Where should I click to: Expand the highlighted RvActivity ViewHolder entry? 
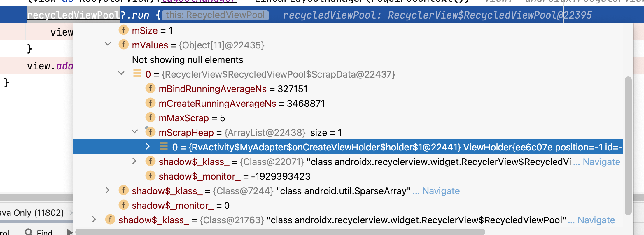click(x=148, y=147)
